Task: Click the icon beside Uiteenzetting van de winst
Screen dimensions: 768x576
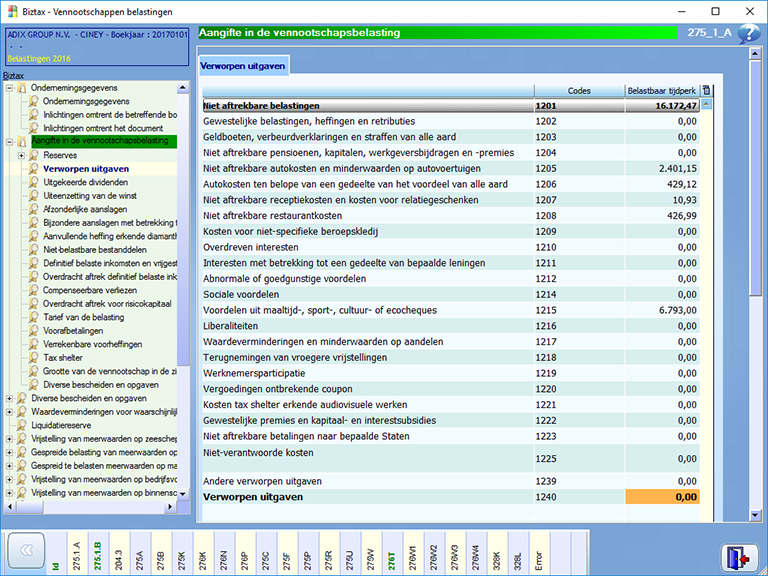Action: click(34, 195)
